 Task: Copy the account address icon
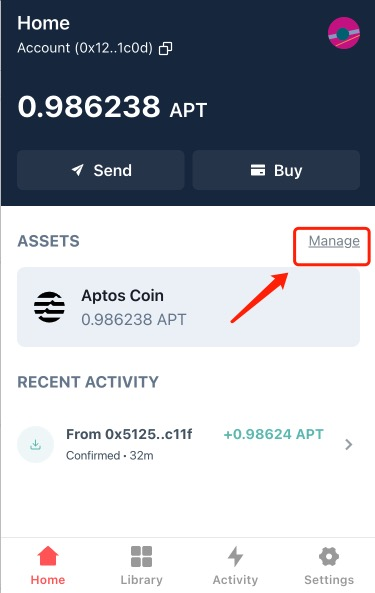tap(165, 48)
